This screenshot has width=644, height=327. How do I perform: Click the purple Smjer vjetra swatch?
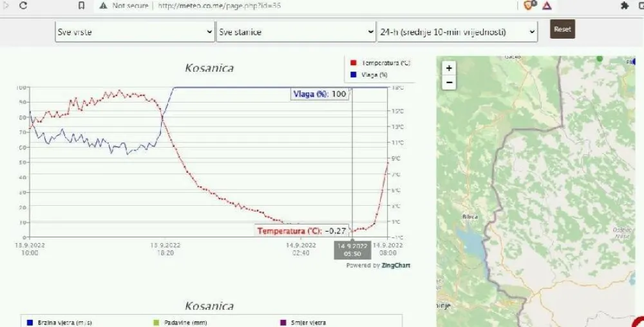283,323
